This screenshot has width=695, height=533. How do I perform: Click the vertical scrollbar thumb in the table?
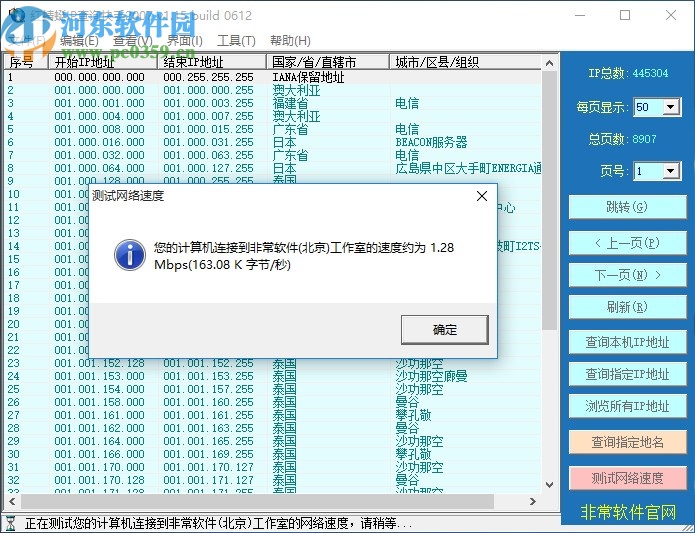[x=550, y=200]
